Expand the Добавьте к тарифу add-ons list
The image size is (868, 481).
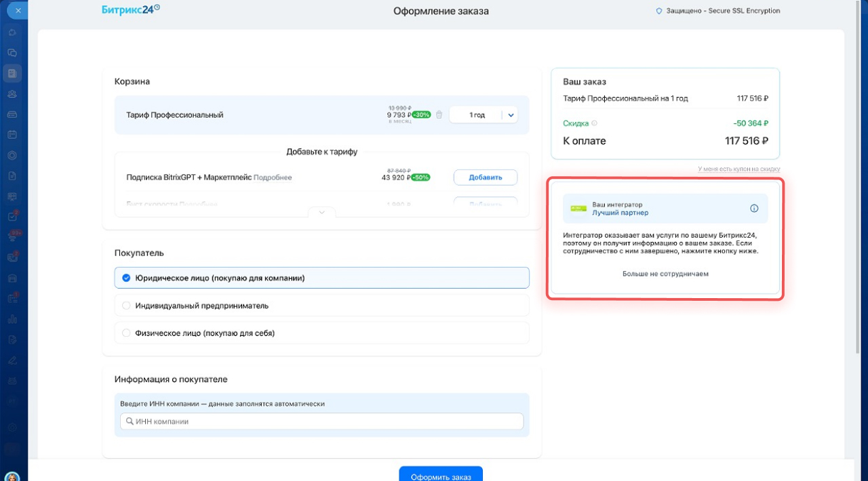tap(322, 212)
